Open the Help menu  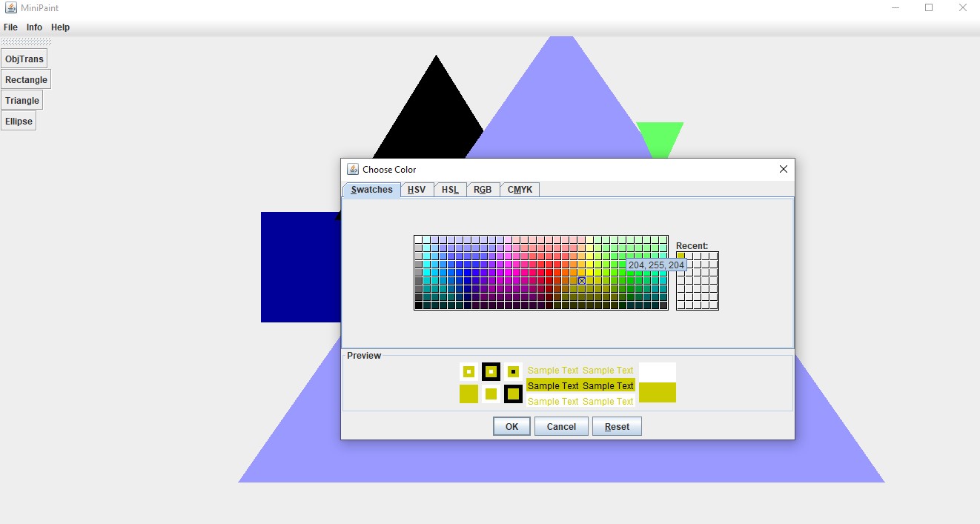(x=60, y=27)
